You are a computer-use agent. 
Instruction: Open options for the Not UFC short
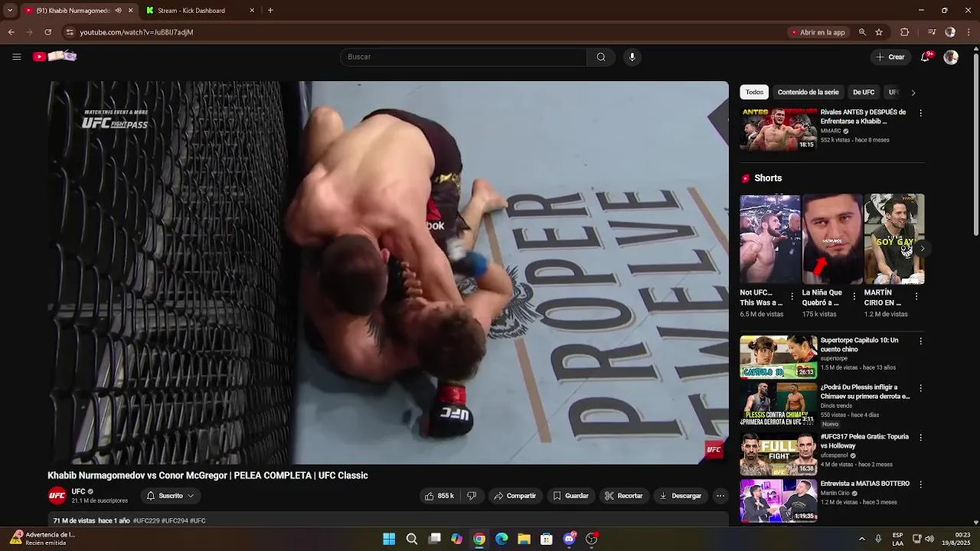792,296
